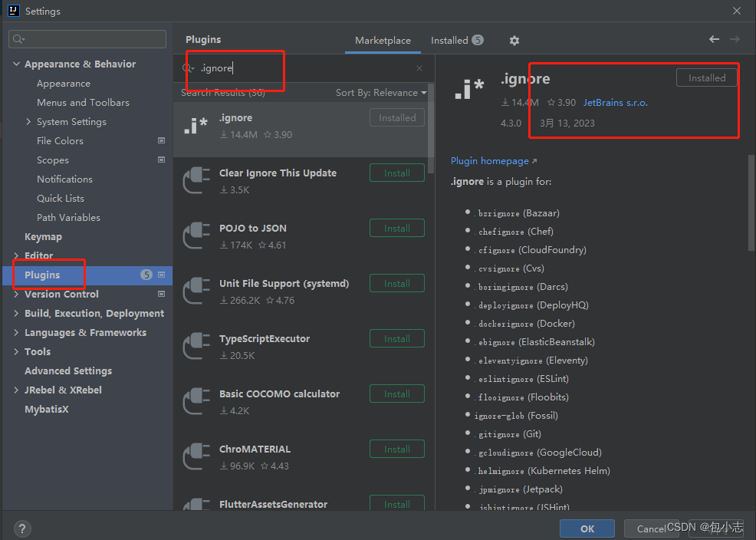Click Clear Ignore This Update plugin icon
The image size is (756, 540).
point(196,181)
